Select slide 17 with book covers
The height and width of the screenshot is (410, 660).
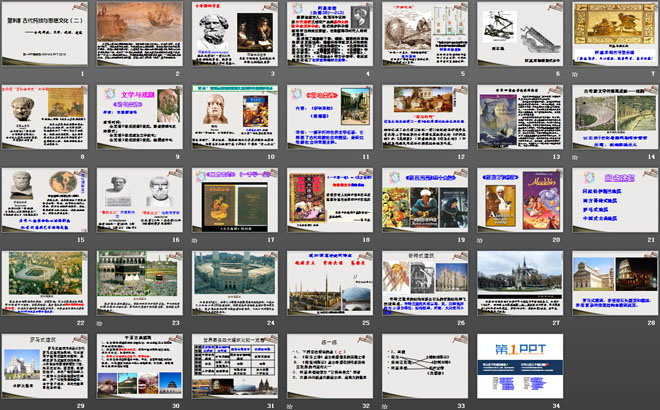coord(235,200)
